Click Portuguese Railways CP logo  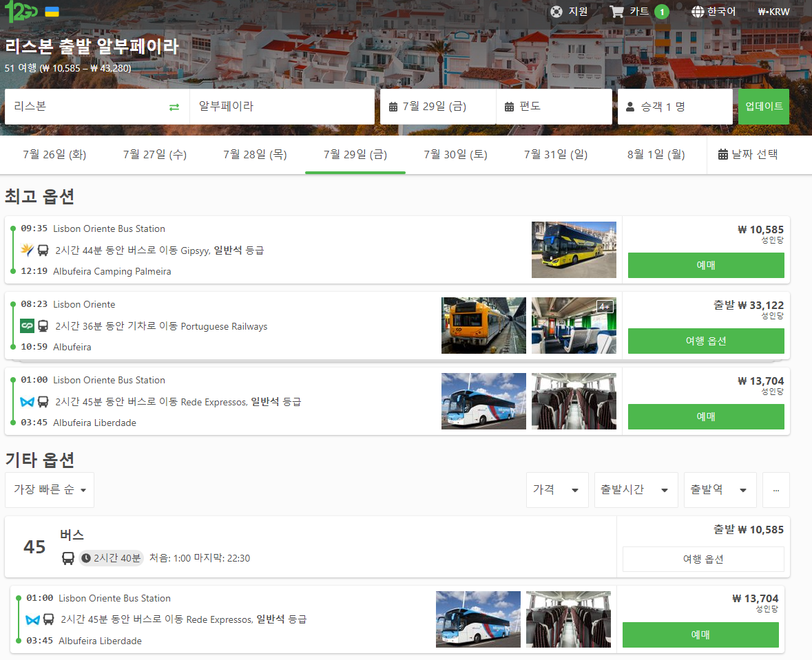(27, 326)
